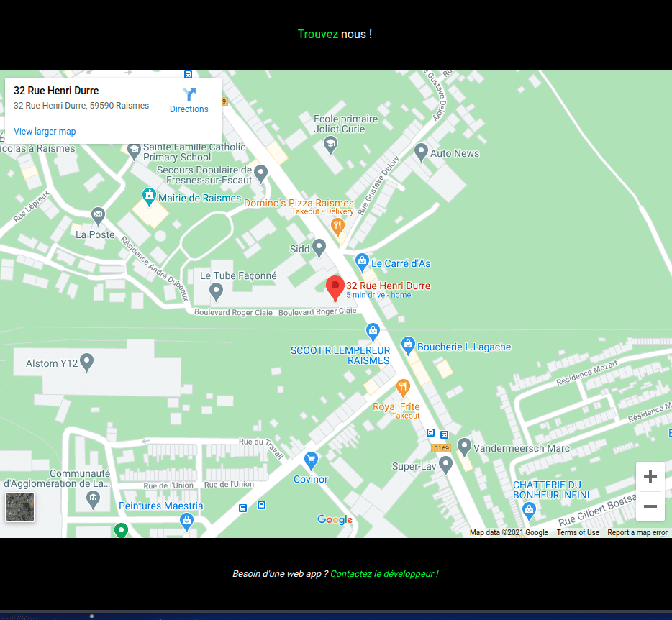Click Communauté d'Agglomération building marker
The image size is (672, 620).
[93, 500]
